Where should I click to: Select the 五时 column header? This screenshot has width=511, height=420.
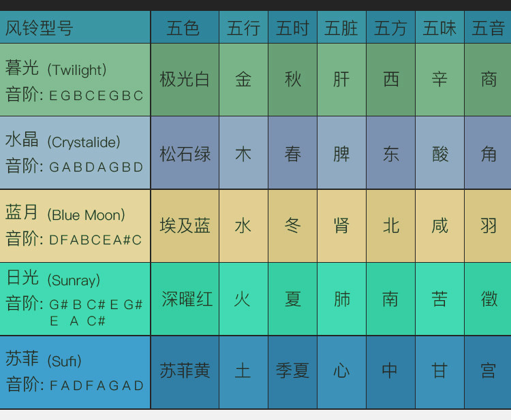point(292,28)
